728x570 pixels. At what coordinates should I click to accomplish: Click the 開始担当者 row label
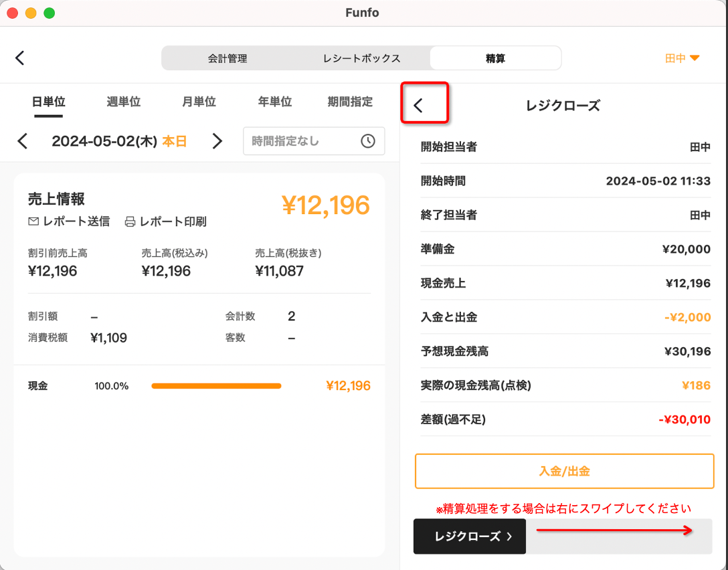coord(448,147)
